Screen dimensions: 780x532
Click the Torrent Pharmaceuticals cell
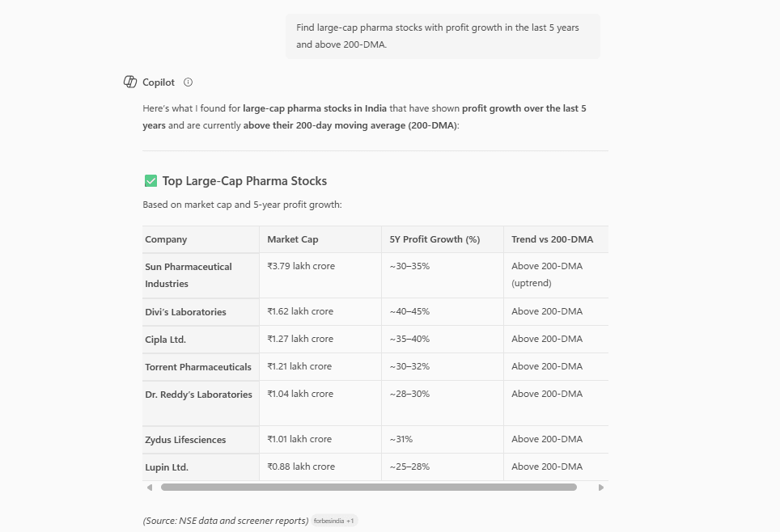pos(198,367)
